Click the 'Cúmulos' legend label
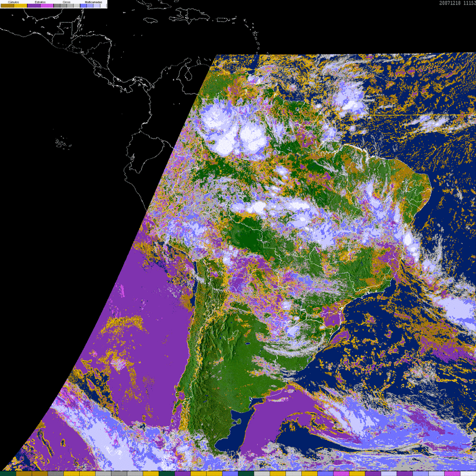 tap(13, 2)
